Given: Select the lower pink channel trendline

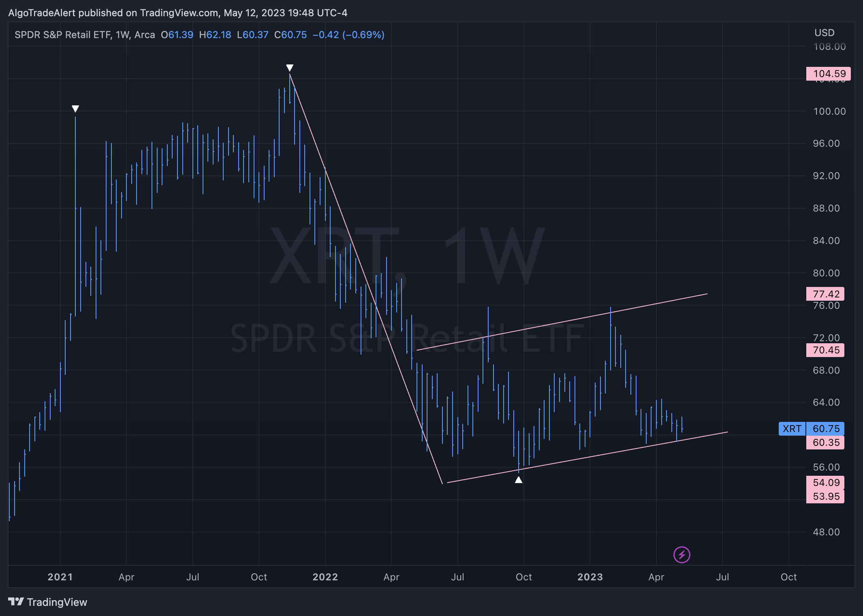Looking at the screenshot, I should [587, 457].
